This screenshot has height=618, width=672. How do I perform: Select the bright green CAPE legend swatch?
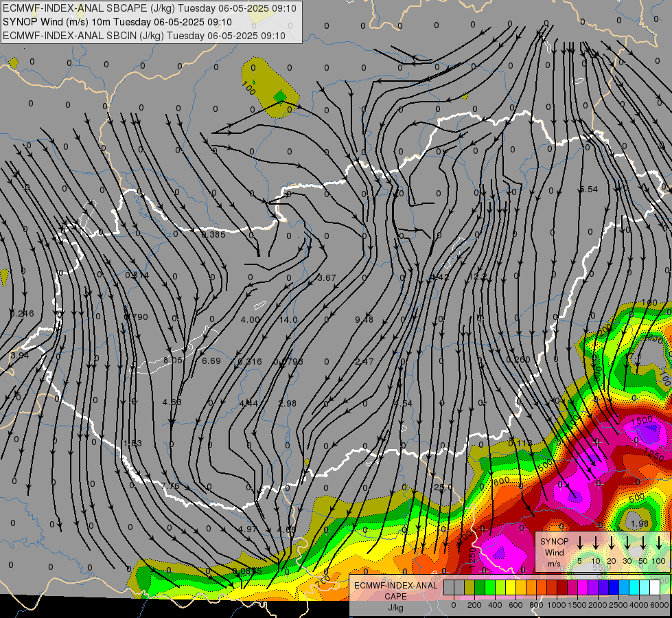coord(490,587)
